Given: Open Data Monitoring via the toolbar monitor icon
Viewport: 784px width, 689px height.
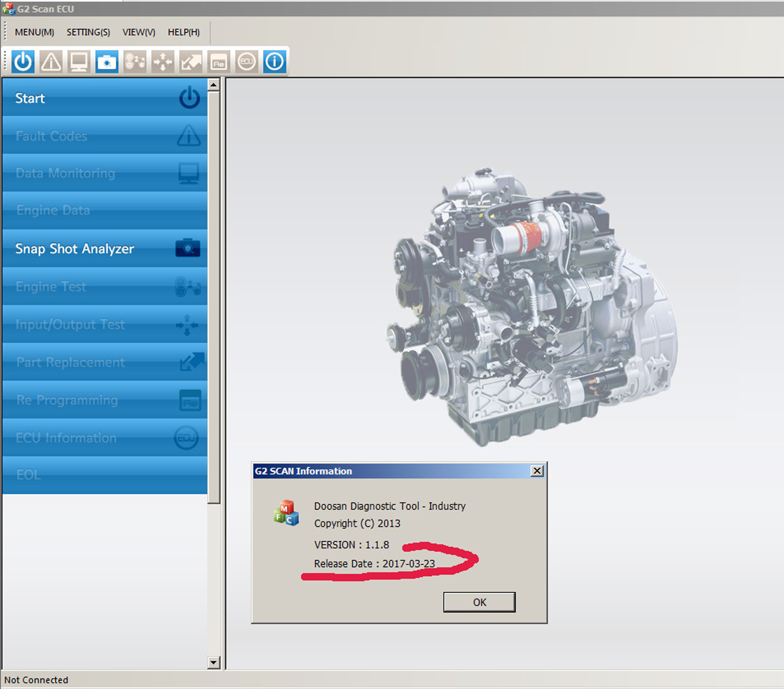Looking at the screenshot, I should [x=79, y=62].
